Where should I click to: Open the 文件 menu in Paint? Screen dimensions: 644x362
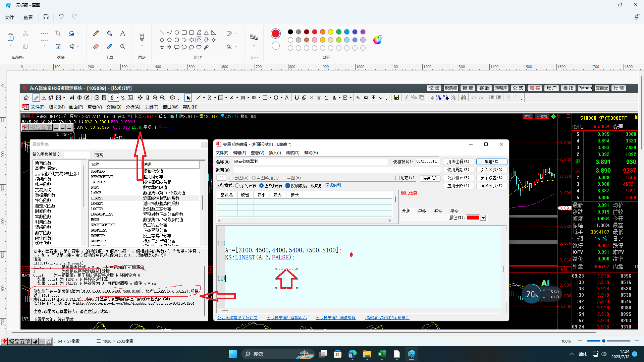[9, 17]
